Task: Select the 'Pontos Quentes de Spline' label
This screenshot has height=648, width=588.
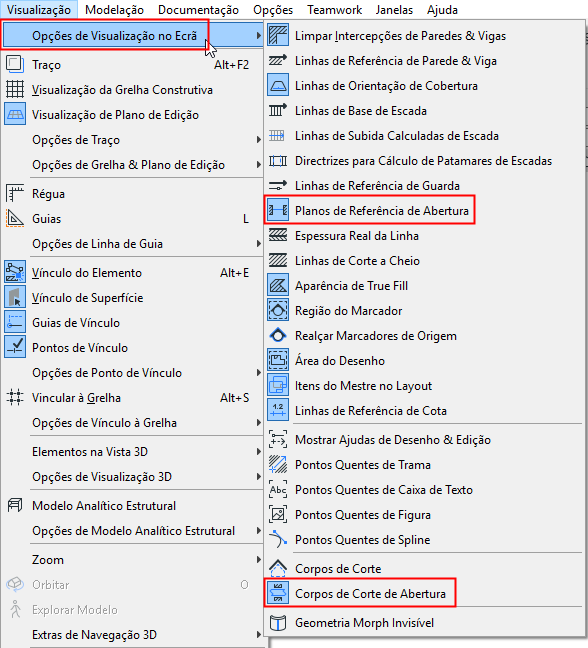Action: tap(363, 540)
